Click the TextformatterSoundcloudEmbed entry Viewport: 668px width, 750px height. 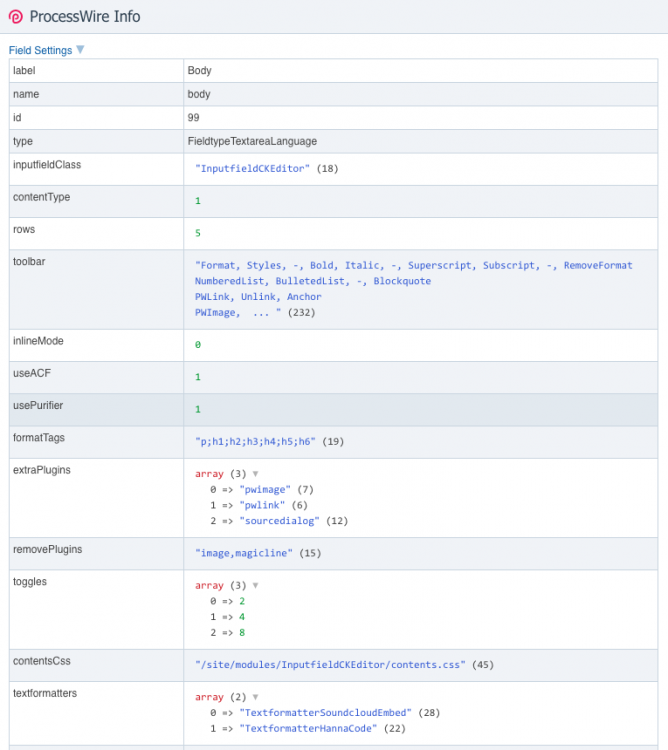(x=326, y=713)
